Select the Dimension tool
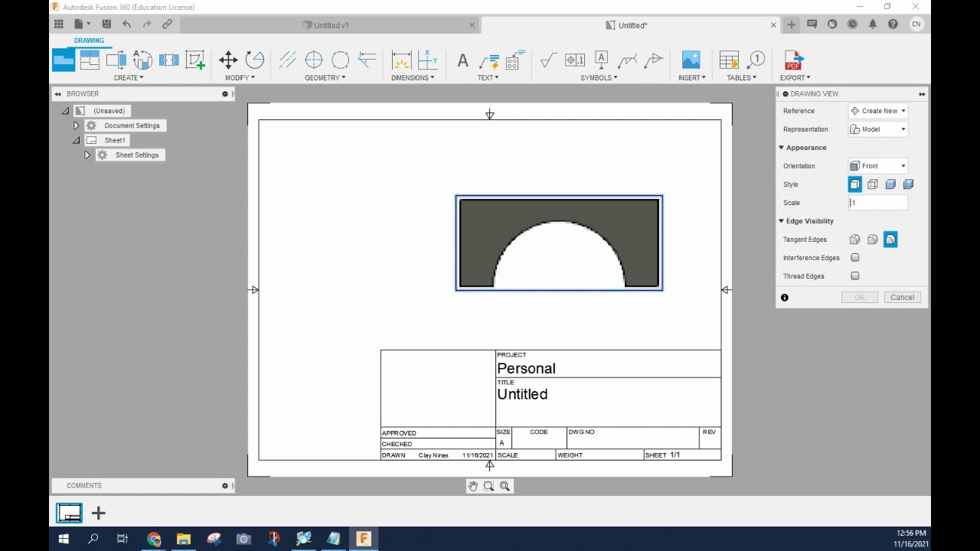 pos(401,60)
